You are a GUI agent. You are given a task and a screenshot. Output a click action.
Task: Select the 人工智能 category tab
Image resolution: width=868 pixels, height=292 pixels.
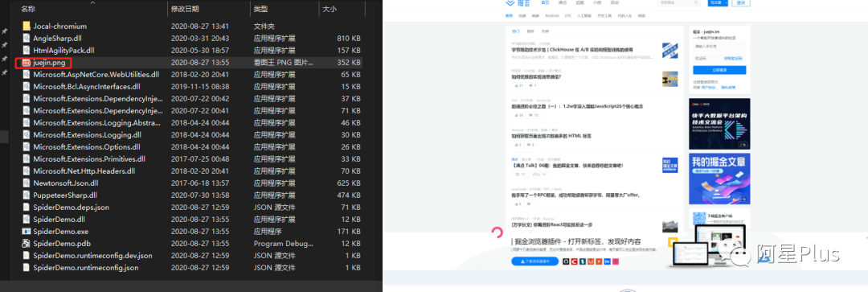pos(583,16)
